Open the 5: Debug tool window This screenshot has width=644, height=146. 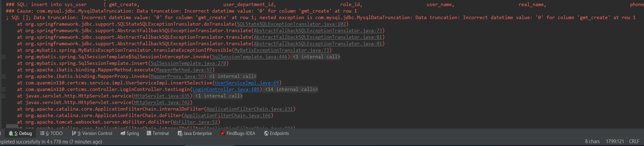[20, 133]
